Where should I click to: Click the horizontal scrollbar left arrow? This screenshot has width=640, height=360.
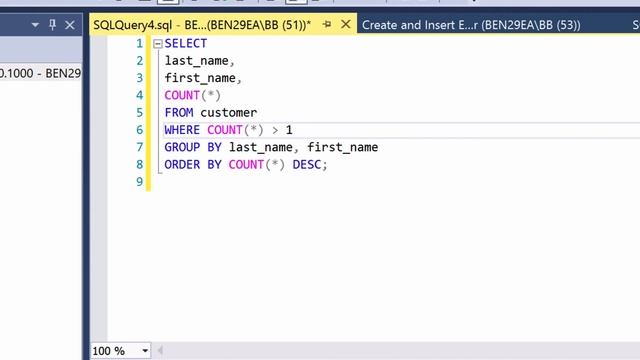160,351
